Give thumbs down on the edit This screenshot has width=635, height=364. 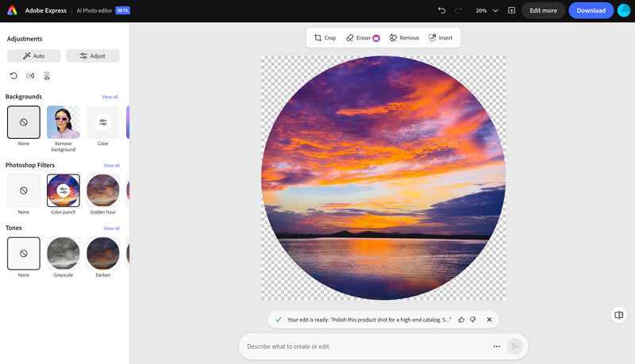pos(472,320)
